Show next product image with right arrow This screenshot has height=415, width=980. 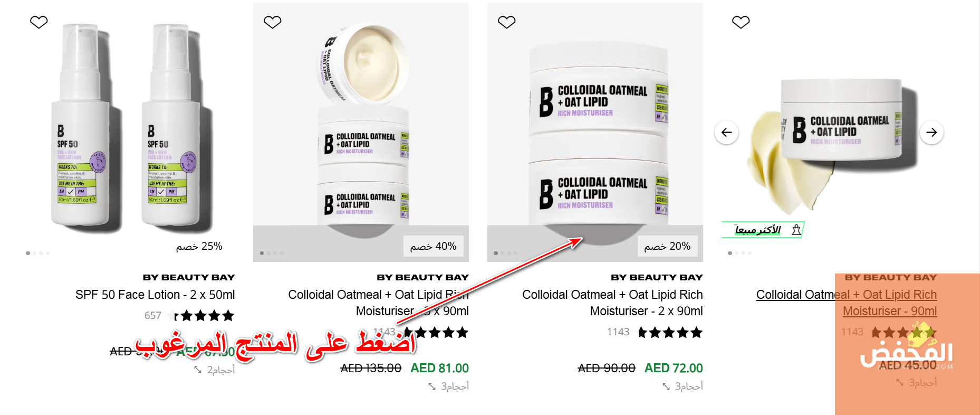coord(931,133)
